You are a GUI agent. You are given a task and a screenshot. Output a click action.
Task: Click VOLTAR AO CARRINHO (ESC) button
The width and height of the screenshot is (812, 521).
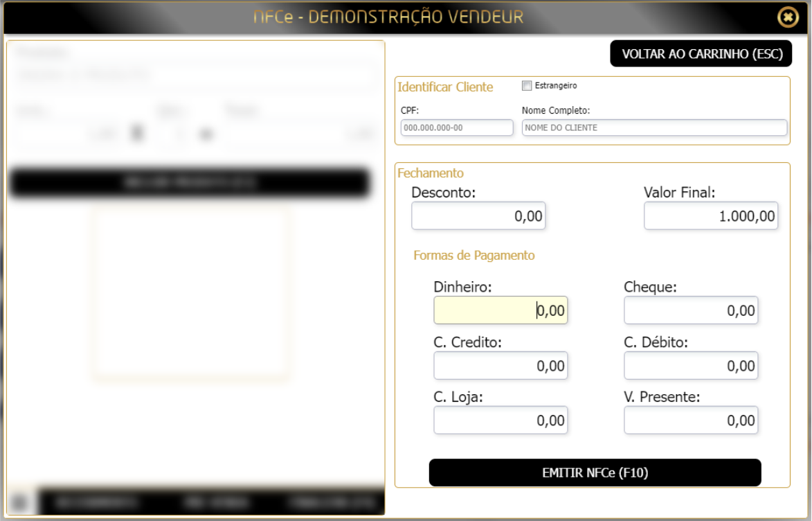[701, 53]
